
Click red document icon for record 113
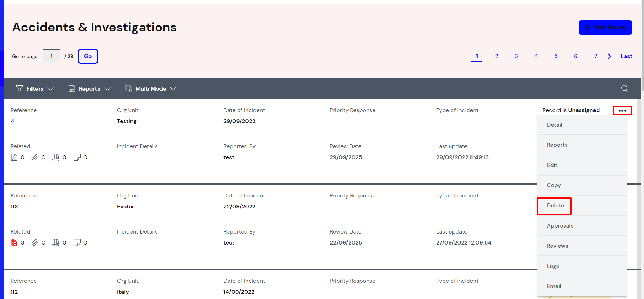click(14, 242)
